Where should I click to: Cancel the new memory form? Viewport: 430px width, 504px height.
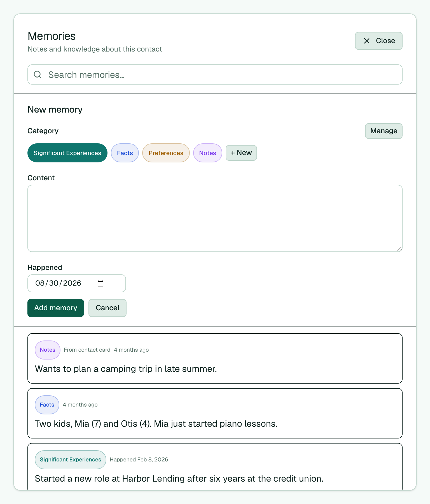coord(107,308)
